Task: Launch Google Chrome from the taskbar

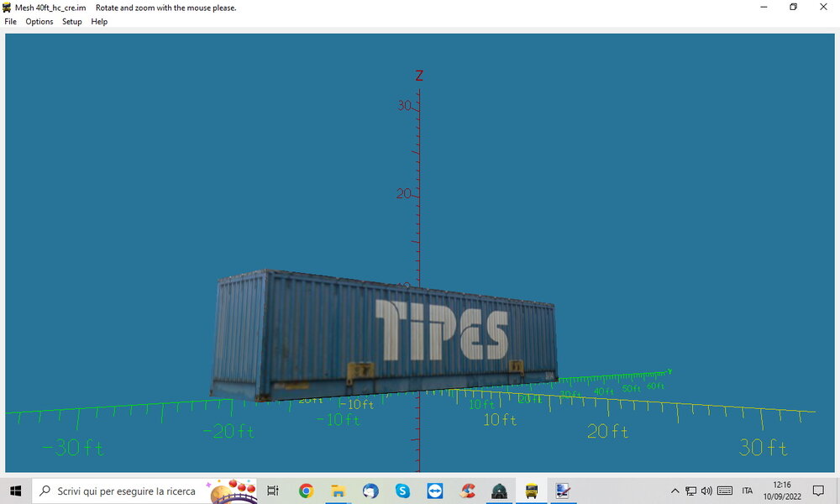Action: [306, 491]
